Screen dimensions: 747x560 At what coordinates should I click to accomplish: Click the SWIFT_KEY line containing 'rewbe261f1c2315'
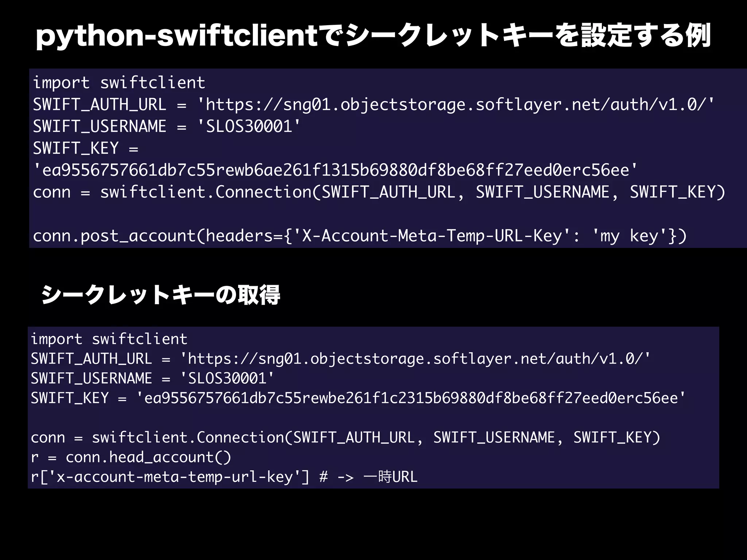coord(358,398)
